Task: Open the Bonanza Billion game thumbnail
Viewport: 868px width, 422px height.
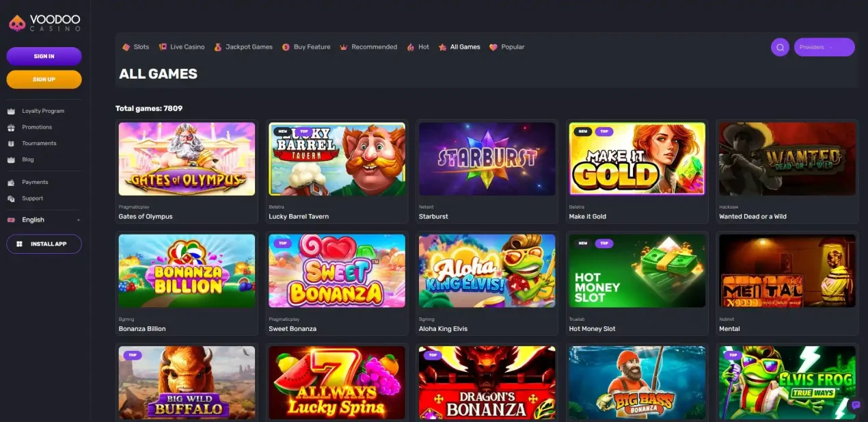Action: pyautogui.click(x=187, y=271)
